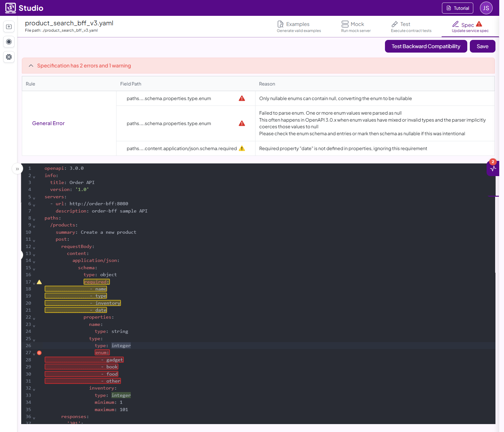Click Test Backward Compatibility button
The width and height of the screenshot is (504, 432).
coord(426,46)
